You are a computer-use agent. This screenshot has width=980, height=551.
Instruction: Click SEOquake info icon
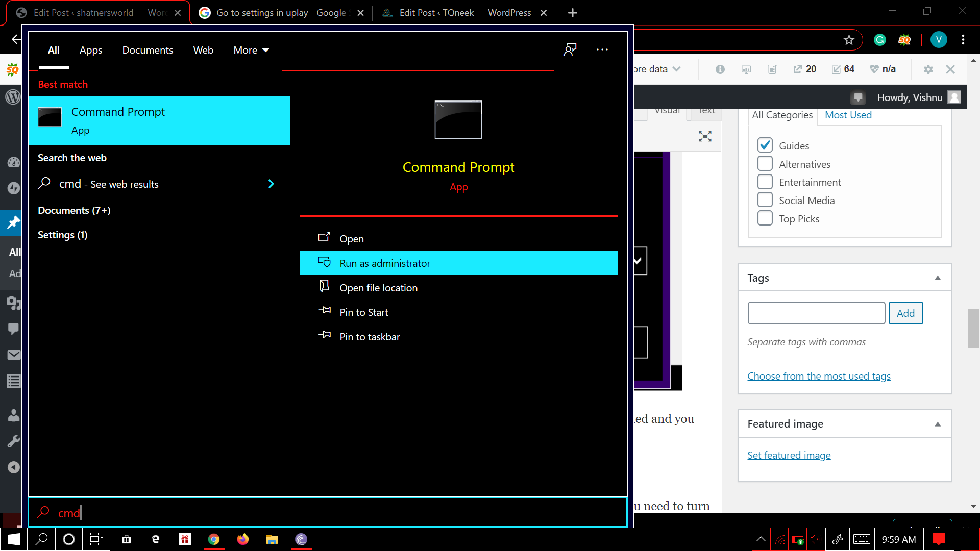coord(720,69)
